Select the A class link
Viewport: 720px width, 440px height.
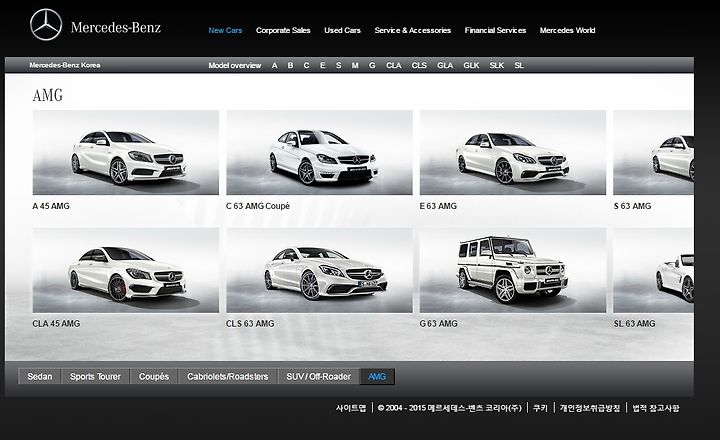(x=274, y=66)
